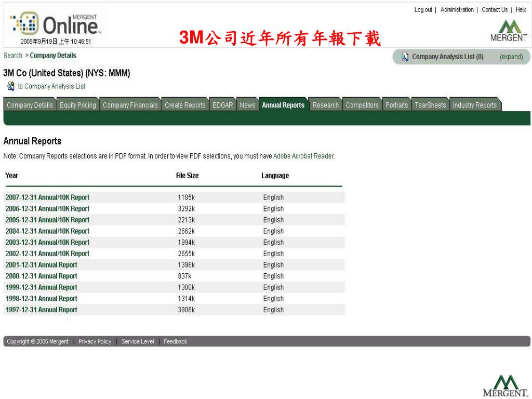Download the 1999-12-31 Annual Report
Viewport: 532px width, 399px height.
(x=41, y=287)
